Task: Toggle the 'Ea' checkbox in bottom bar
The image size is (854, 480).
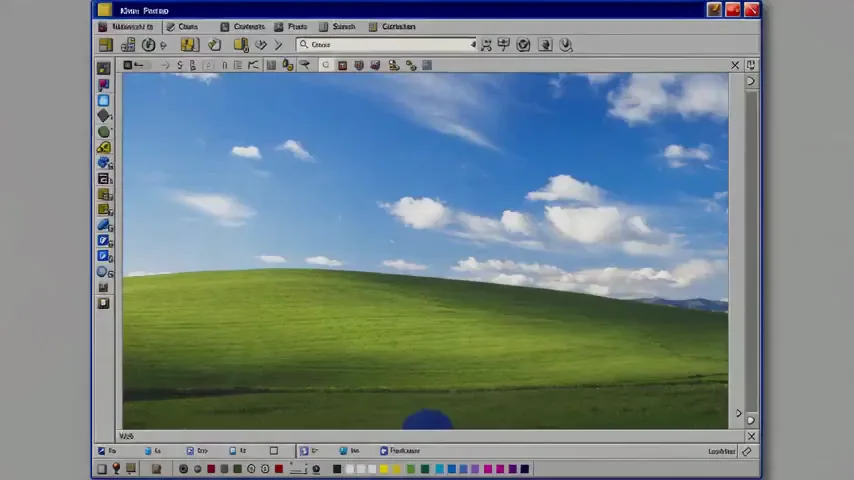Action: (x=148, y=451)
